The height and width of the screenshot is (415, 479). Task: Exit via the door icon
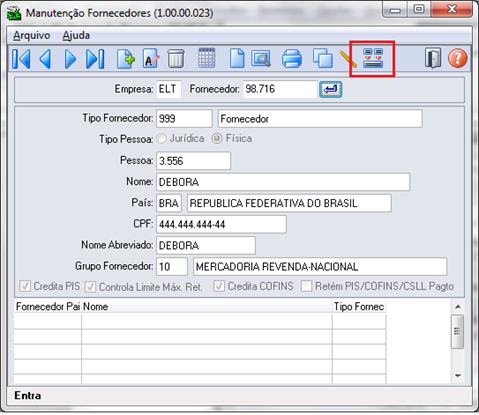click(433, 59)
